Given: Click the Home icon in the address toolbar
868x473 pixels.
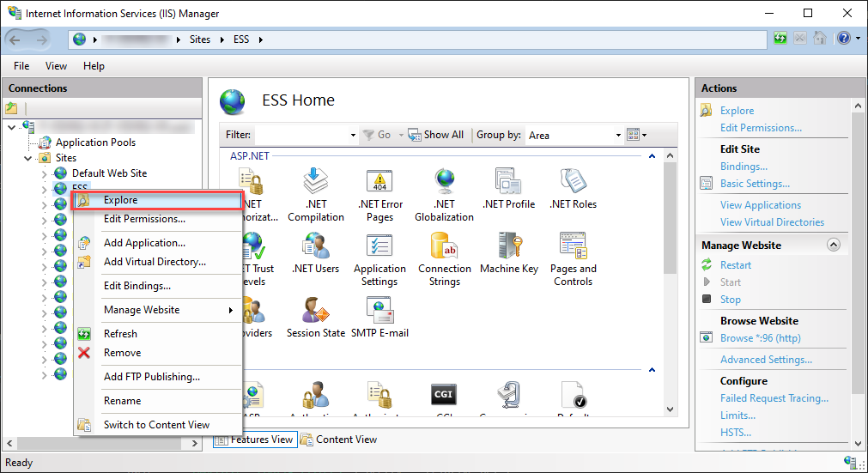Looking at the screenshot, I should point(820,38).
